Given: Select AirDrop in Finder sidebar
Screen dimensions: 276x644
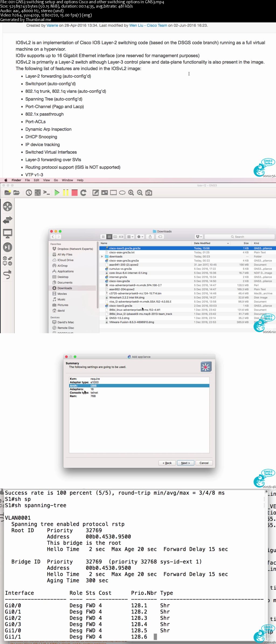Looking at the screenshot, I should tap(62, 266).
